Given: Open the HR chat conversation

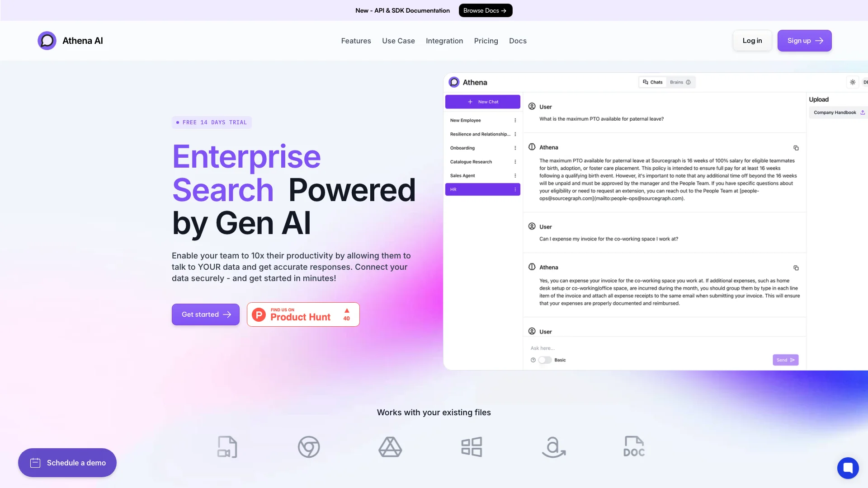Looking at the screenshot, I should click(x=481, y=189).
